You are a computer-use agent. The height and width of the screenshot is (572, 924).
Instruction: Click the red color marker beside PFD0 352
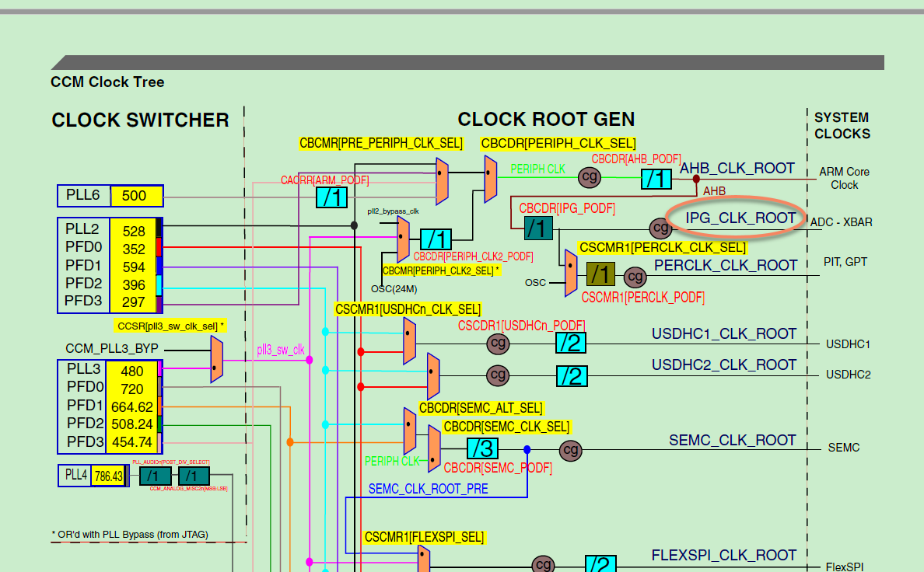pos(159,247)
